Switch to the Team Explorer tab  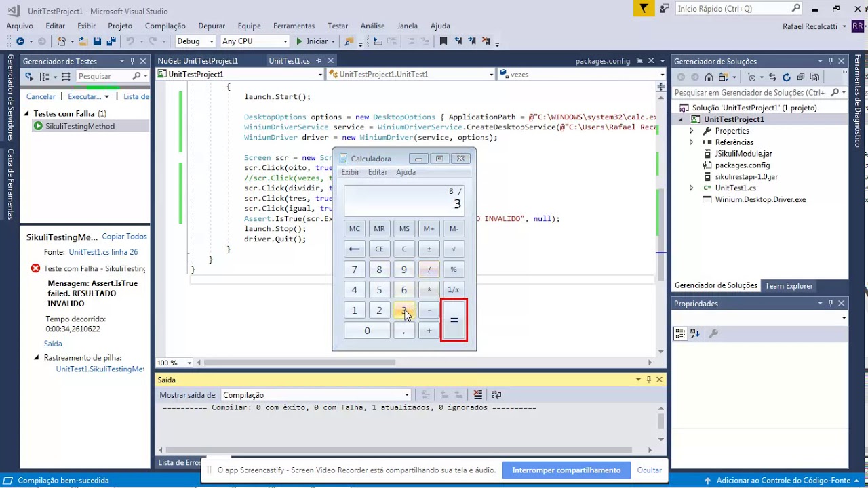click(x=789, y=286)
